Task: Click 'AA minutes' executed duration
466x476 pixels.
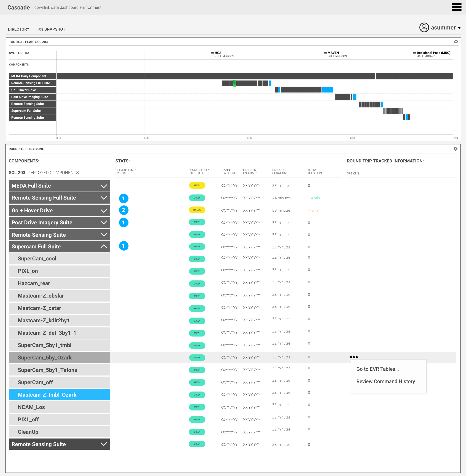Action: 281,198
